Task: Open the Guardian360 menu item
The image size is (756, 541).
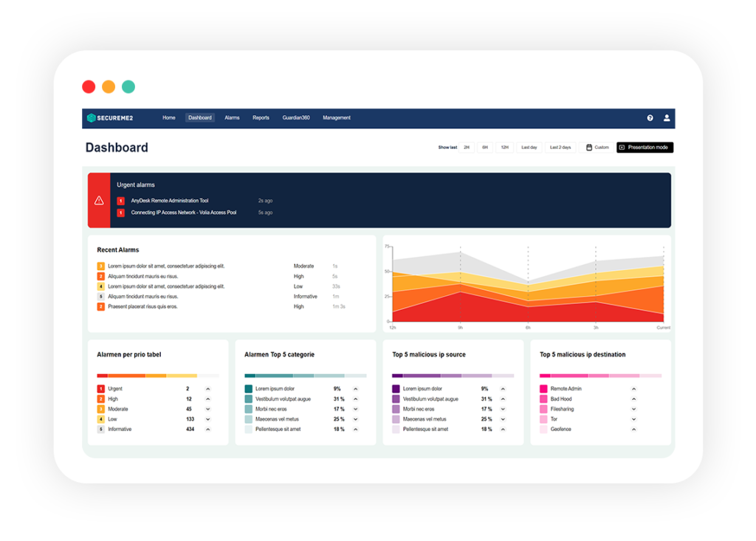Action: (296, 117)
